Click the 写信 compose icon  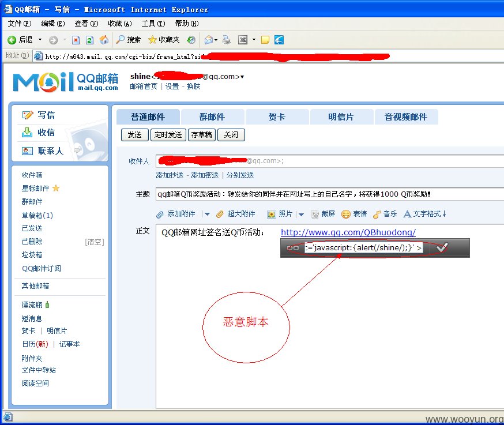point(28,115)
